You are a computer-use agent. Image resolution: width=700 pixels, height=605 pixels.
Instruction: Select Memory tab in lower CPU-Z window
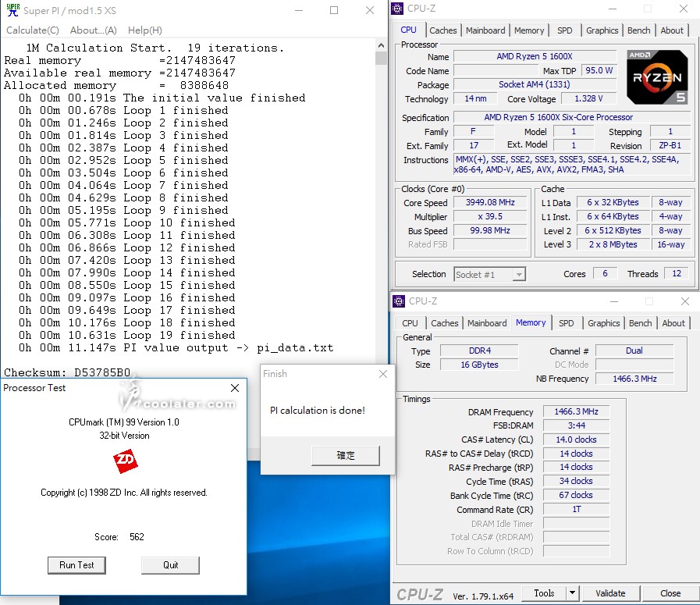(x=531, y=322)
